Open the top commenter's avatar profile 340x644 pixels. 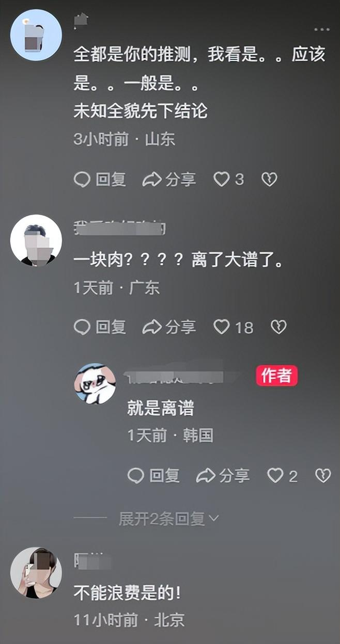(36, 35)
